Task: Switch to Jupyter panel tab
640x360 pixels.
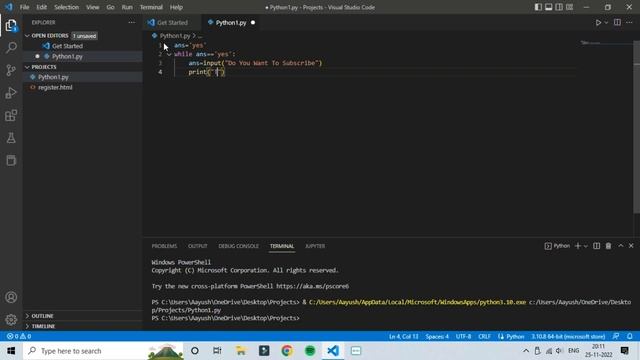Action: pos(315,246)
